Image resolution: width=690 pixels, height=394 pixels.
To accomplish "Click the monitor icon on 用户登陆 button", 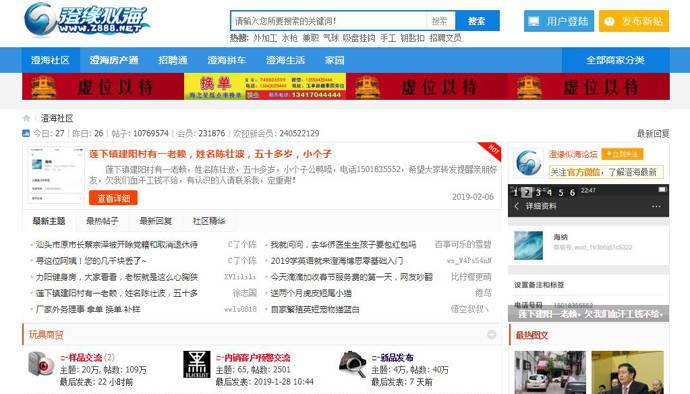I will coord(534,21).
